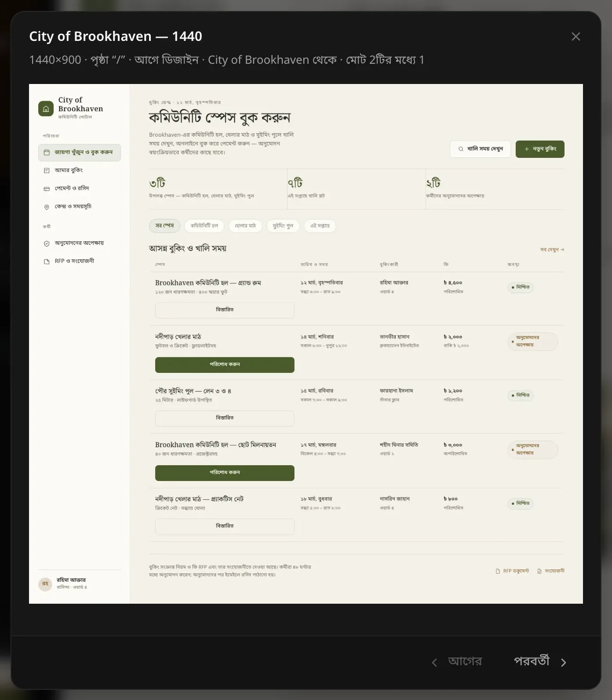Click the নিশ্চিত badge in নাসরিন জাহান row
The image size is (612, 700).
click(x=521, y=503)
